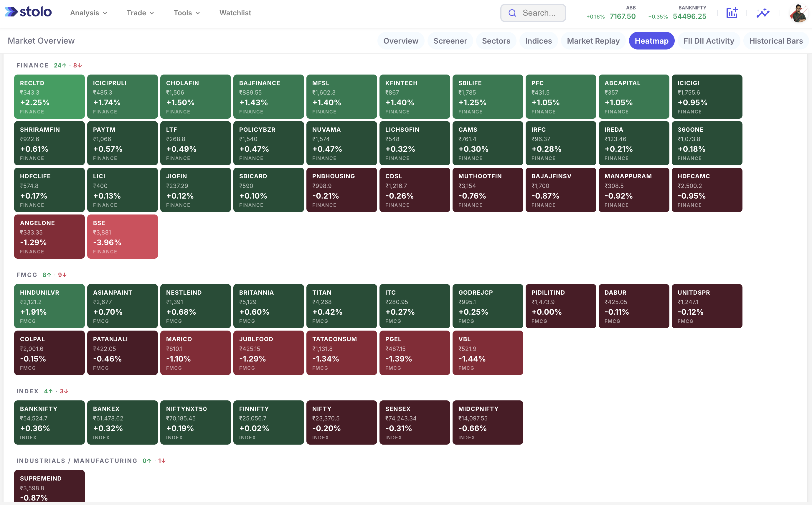The image size is (812, 505).
Task: Open the ITC FMCG tile
Action: coord(415,306)
